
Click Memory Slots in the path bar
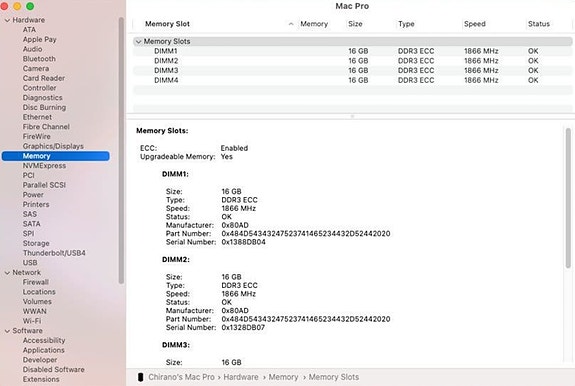pos(334,377)
